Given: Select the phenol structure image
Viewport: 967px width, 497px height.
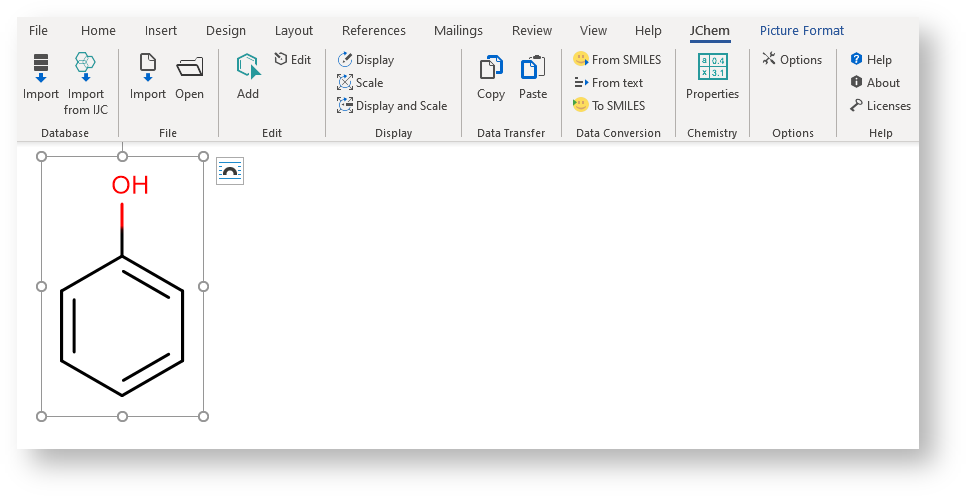Looking at the screenshot, I should point(122,300).
